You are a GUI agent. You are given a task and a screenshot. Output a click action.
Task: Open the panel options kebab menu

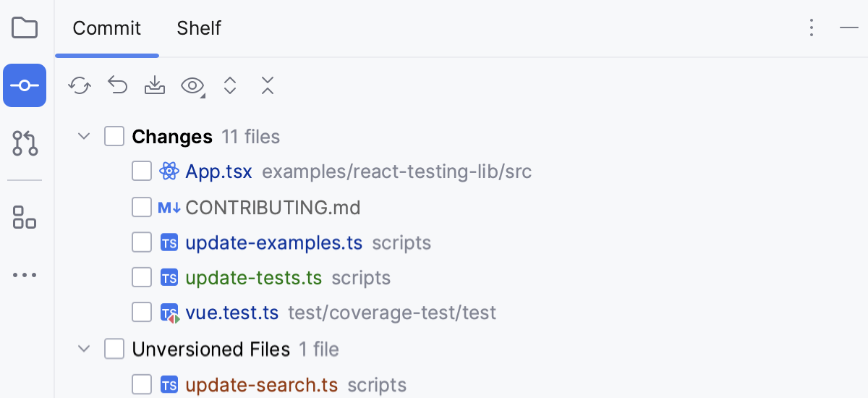pos(812,28)
